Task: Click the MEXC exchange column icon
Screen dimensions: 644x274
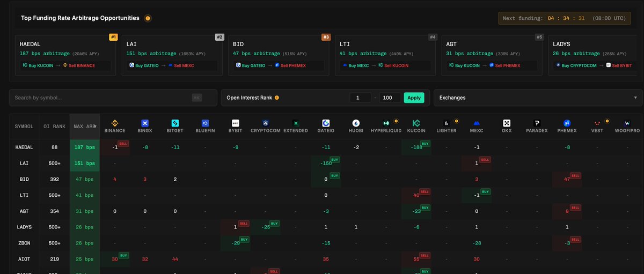Action: (477, 123)
